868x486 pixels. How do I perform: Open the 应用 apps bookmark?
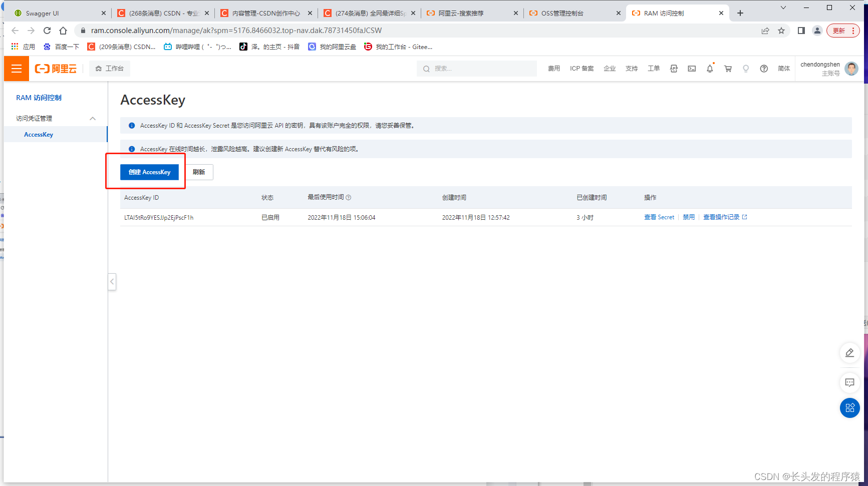click(x=23, y=47)
